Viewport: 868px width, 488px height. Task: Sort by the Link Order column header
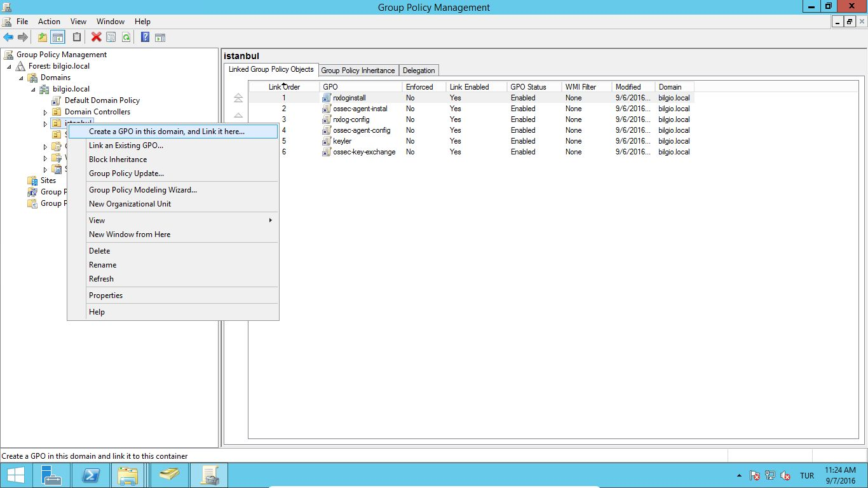click(284, 87)
